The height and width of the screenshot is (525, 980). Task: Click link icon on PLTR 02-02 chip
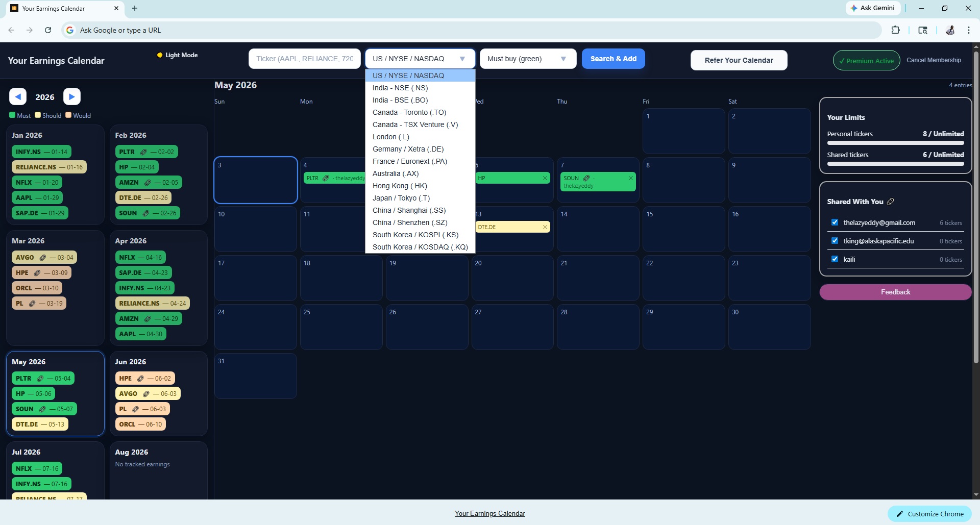pyautogui.click(x=144, y=152)
